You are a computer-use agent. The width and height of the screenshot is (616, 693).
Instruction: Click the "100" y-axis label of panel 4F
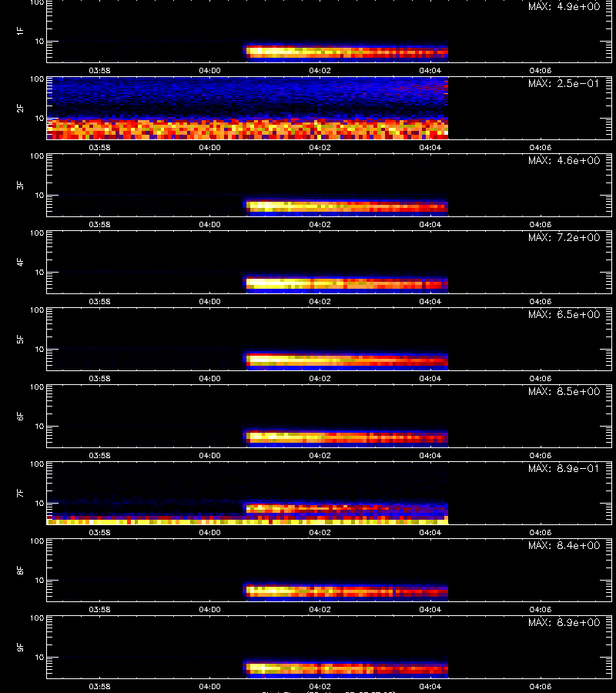click(37, 233)
